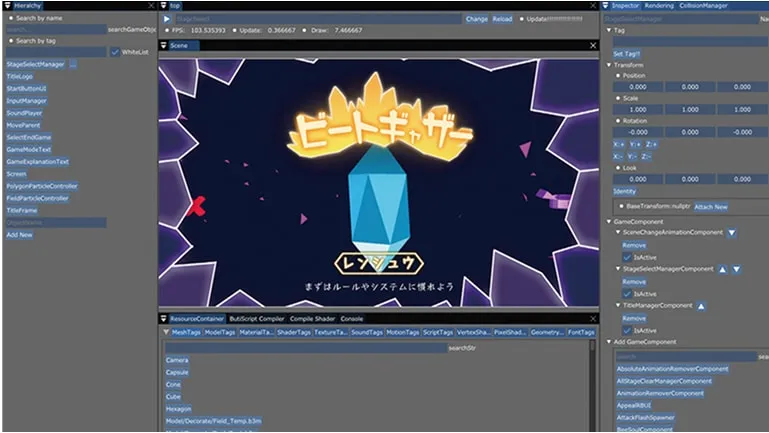Reset transform with Identity button
Screen dimensions: 769x433
pos(624,191)
